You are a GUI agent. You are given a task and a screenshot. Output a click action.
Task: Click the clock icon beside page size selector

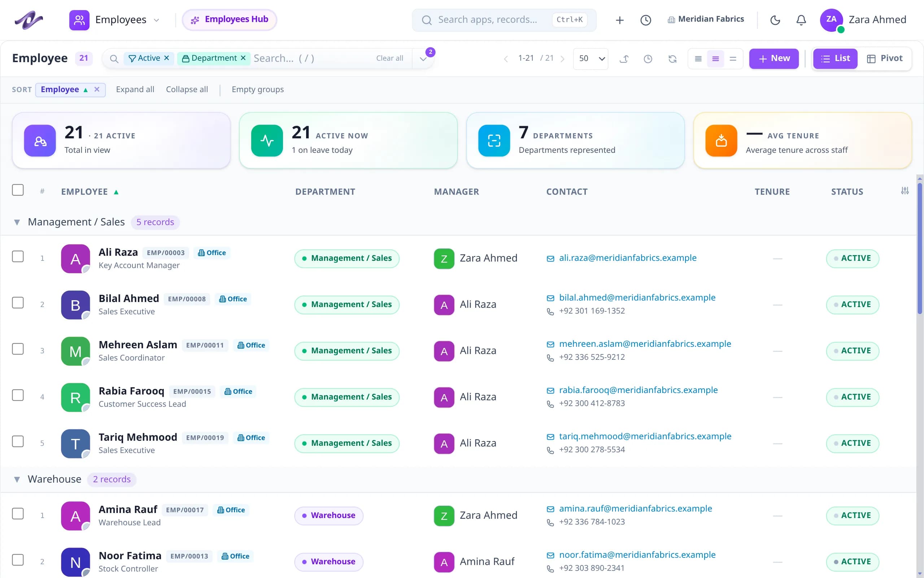point(648,59)
